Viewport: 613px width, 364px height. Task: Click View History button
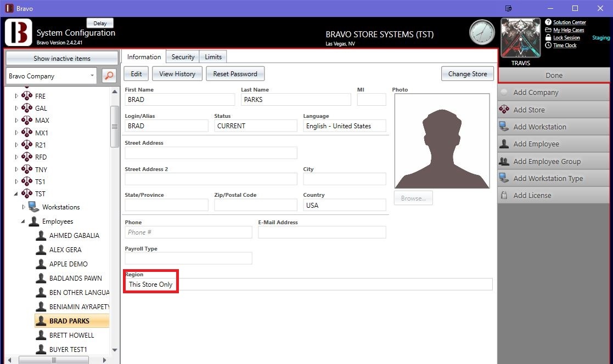(177, 74)
